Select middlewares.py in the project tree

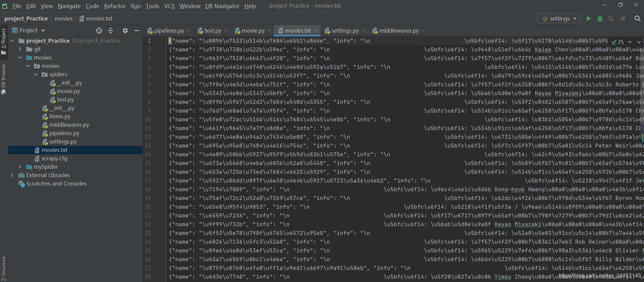click(69, 125)
